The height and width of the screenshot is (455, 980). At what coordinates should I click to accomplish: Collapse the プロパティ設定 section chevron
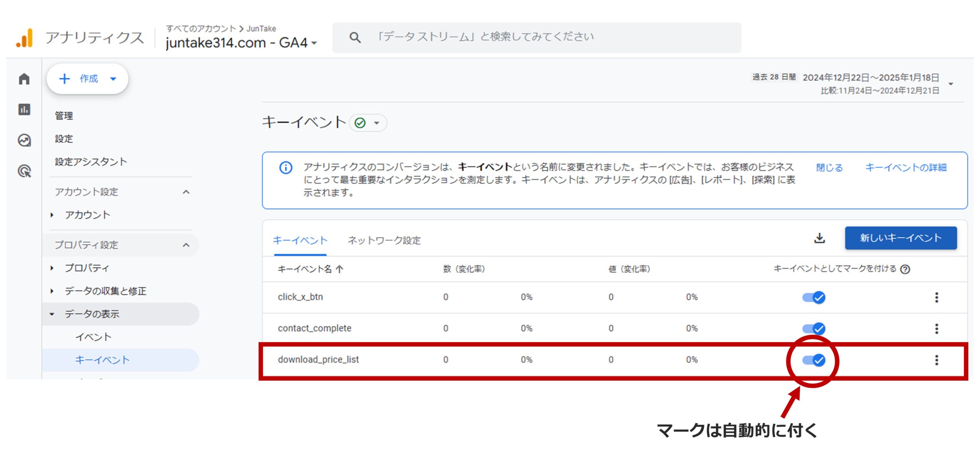tap(186, 245)
